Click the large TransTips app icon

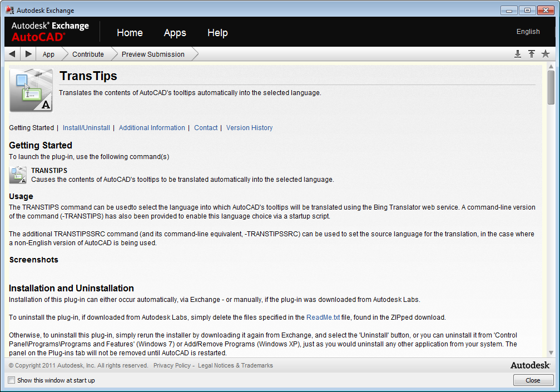tap(31, 90)
